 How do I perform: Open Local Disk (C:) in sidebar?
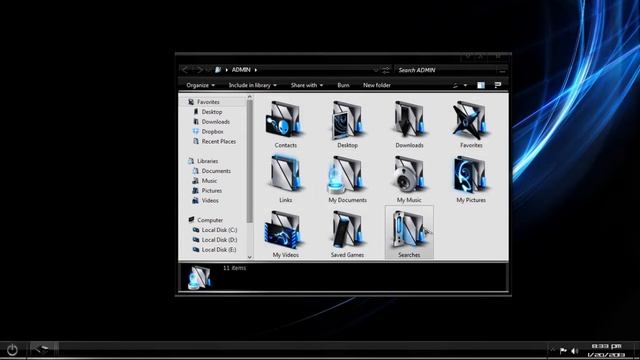click(215, 230)
